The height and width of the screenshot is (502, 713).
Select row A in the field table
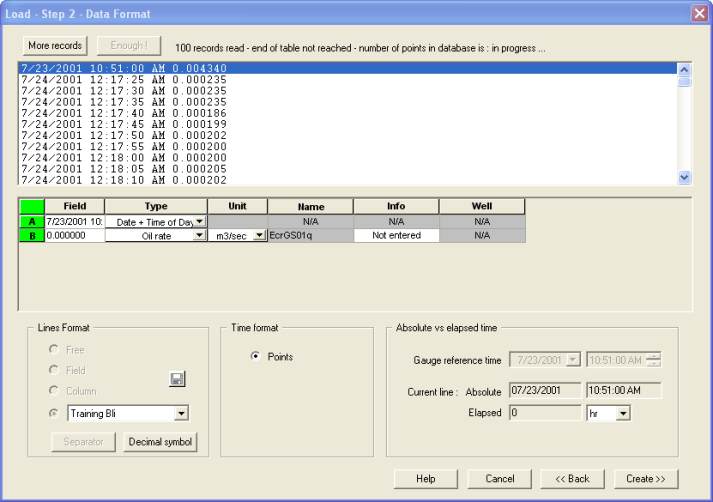[x=31, y=221]
